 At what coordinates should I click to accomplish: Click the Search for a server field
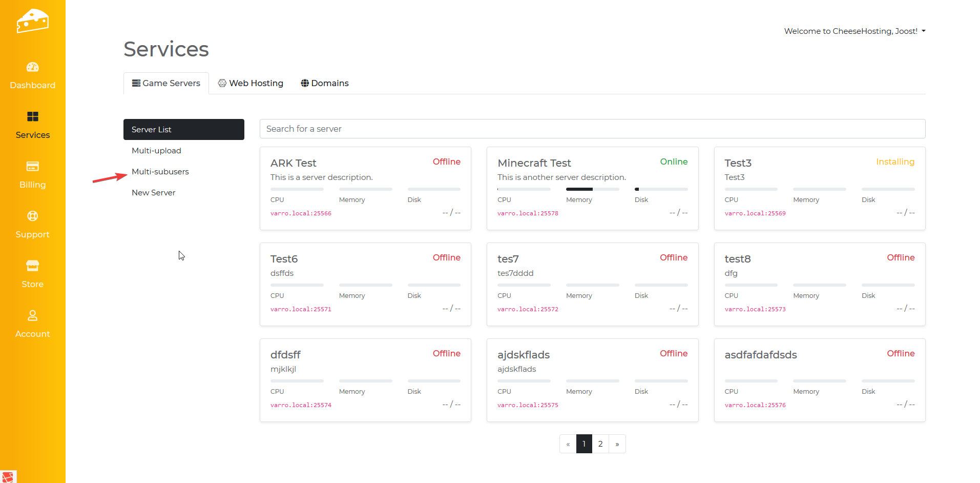click(x=592, y=129)
